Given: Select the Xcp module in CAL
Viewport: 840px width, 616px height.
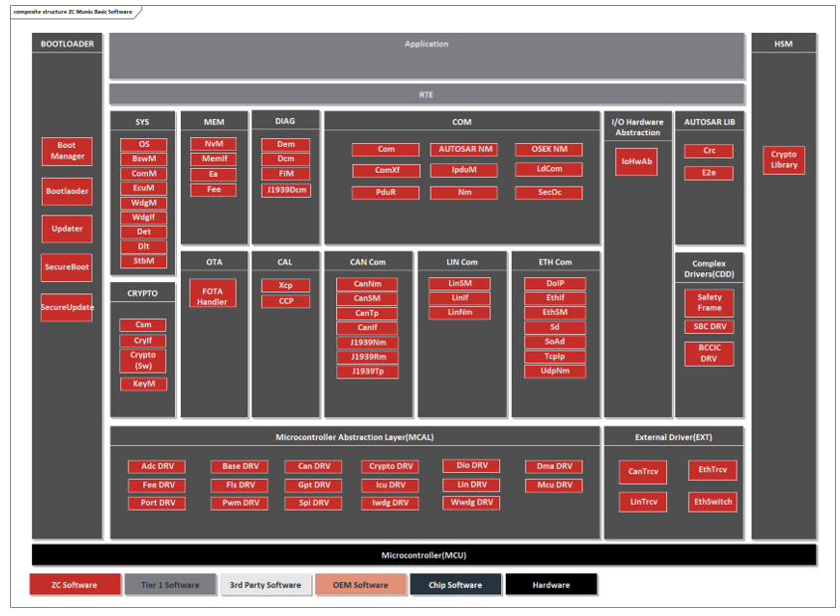Looking at the screenshot, I should (x=285, y=285).
